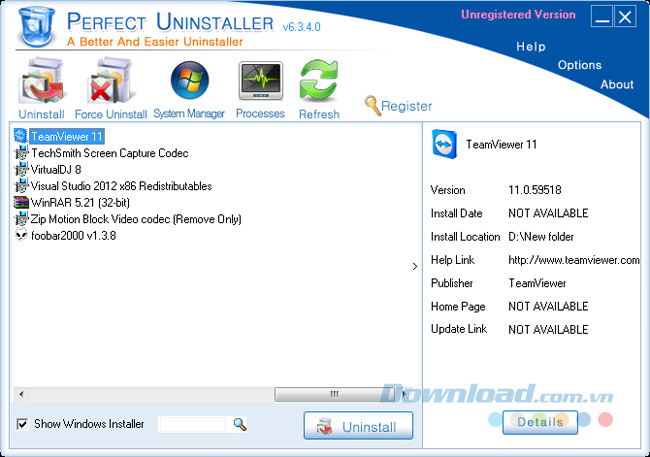Viewport: 650px width, 457px height.
Task: Select VirtualDJ 8 in the list
Action: click(56, 170)
